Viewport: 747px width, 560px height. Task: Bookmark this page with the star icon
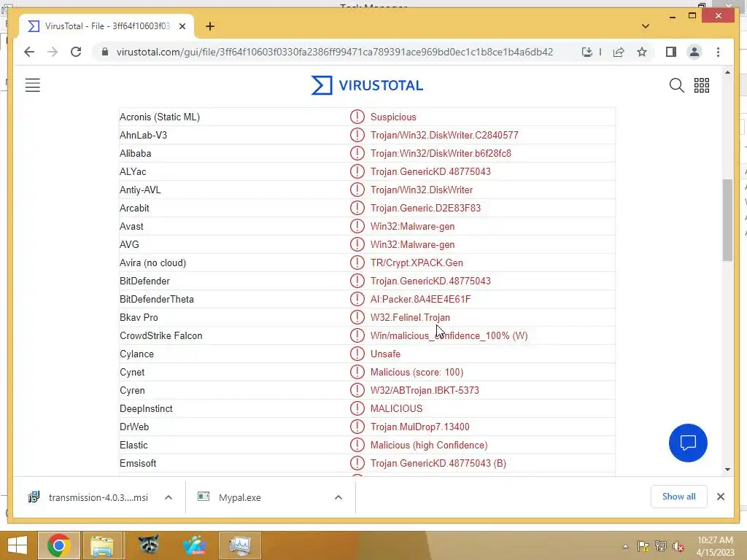coord(642,52)
